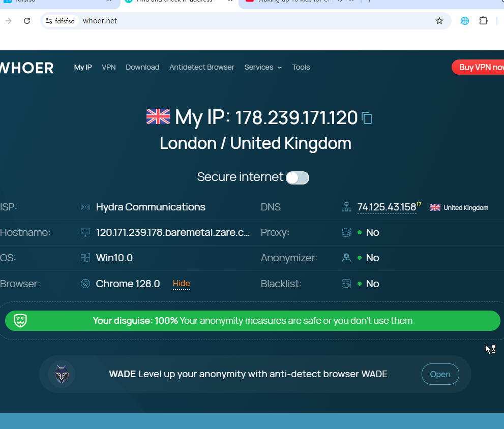Click the Open button for WADE

click(440, 374)
